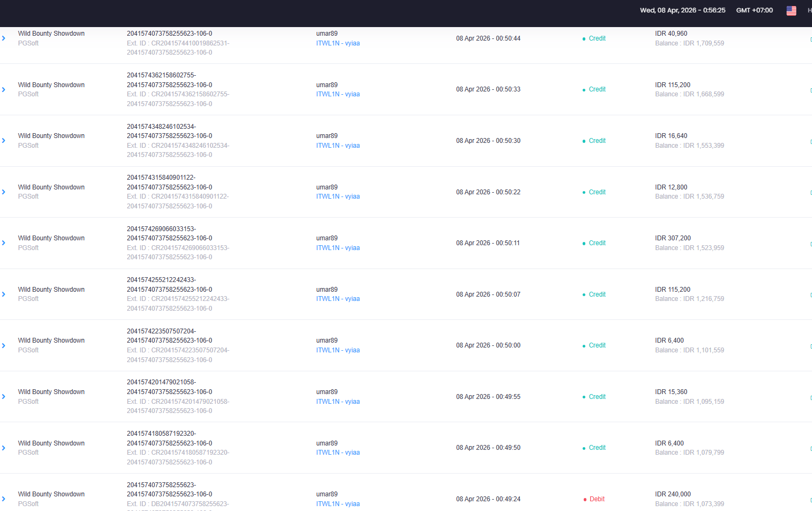Open ITWL1N - vyiaa link in 00:50:44 row
Screen dimensions: 812x511
[x=338, y=43]
